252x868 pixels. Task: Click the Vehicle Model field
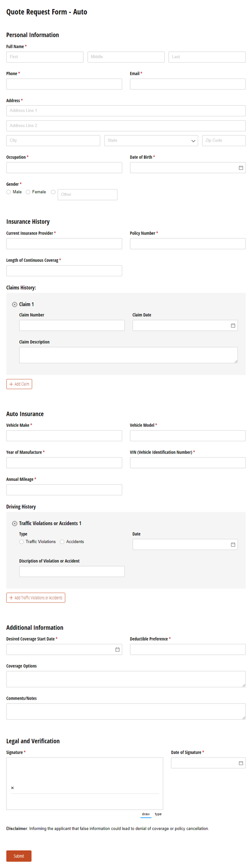188,436
